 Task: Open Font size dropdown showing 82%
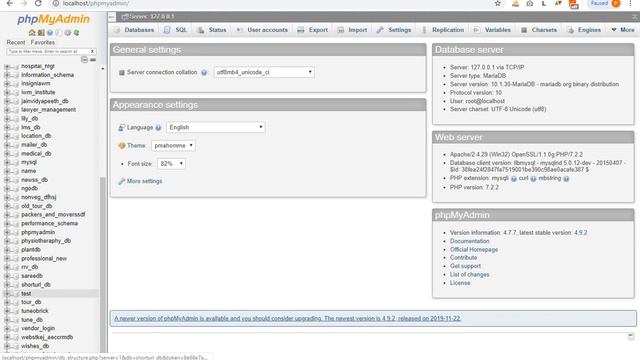171,164
